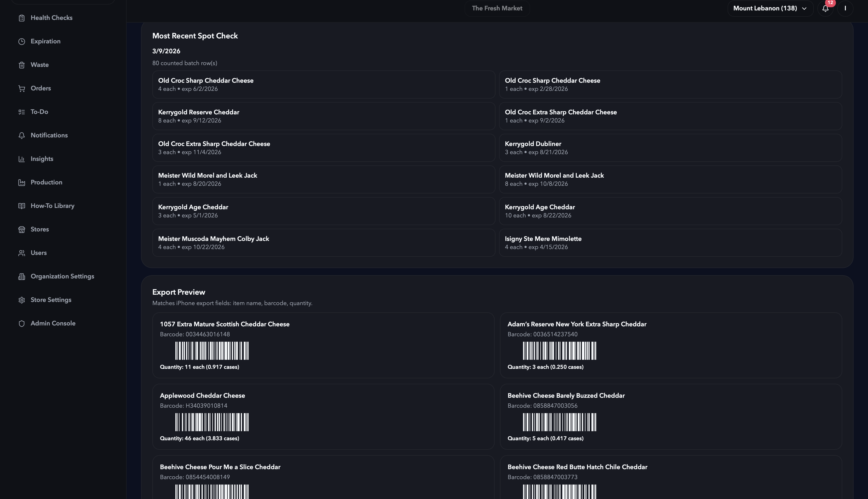Open the Waste section
Screen dimensions: 868x499
pyautogui.click(x=39, y=65)
